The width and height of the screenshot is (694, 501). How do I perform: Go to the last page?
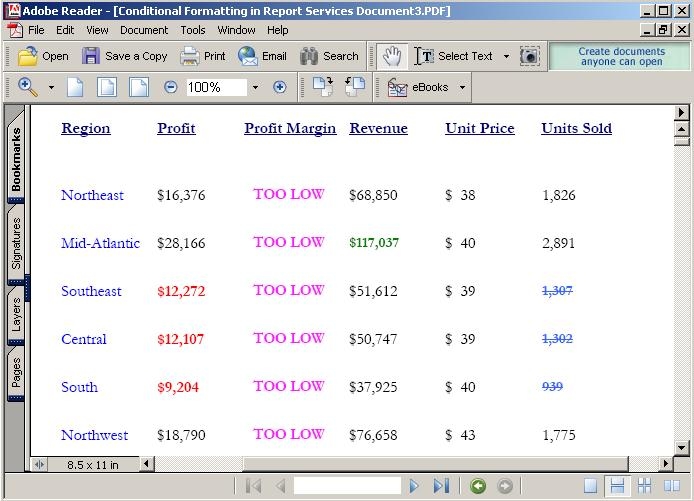pyautogui.click(x=441, y=486)
